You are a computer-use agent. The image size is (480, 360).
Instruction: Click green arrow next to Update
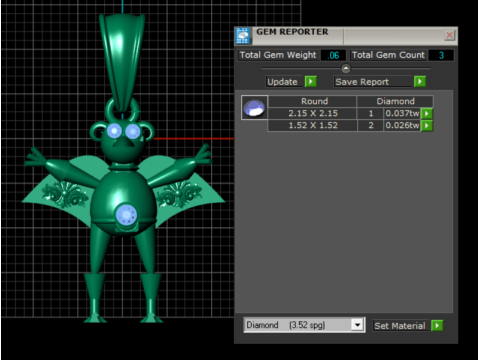[311, 81]
